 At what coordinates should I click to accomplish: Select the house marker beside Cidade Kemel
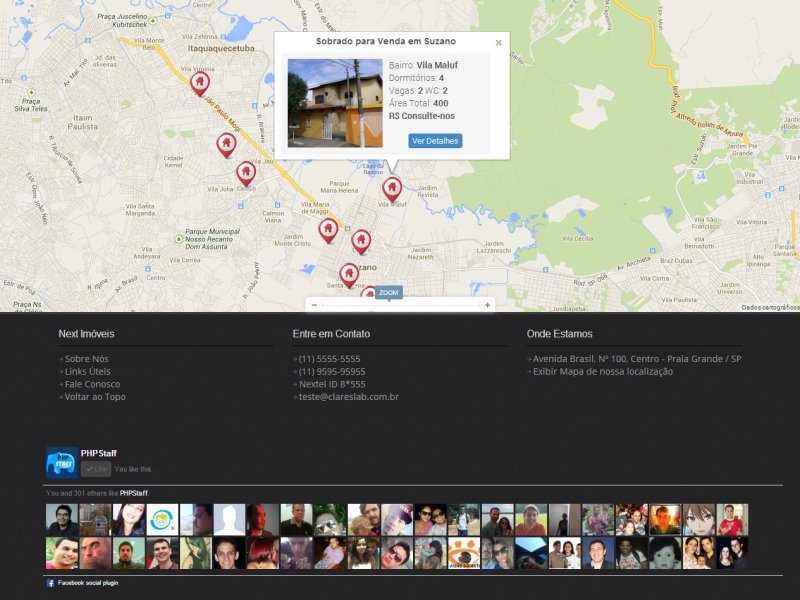click(x=226, y=145)
